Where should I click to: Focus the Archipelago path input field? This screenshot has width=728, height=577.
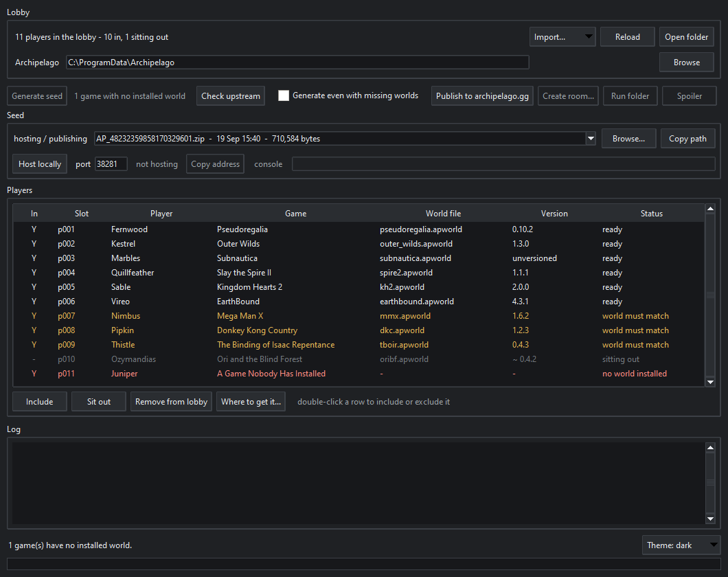click(x=297, y=63)
